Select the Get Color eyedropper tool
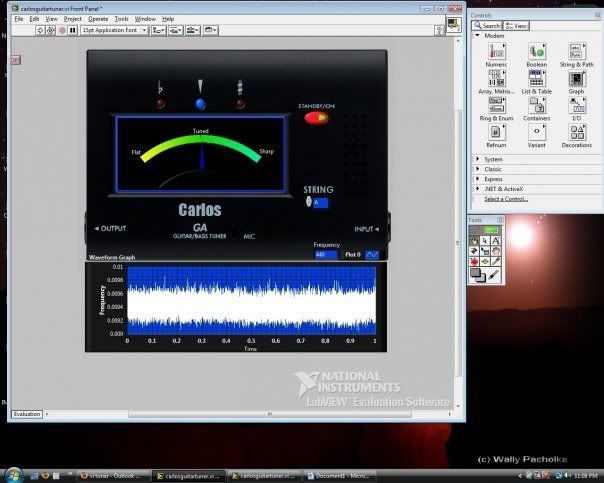 pos(496,262)
